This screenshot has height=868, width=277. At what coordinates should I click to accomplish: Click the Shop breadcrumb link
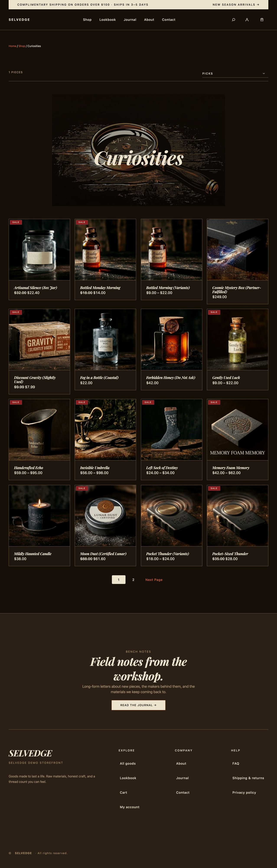click(22, 46)
